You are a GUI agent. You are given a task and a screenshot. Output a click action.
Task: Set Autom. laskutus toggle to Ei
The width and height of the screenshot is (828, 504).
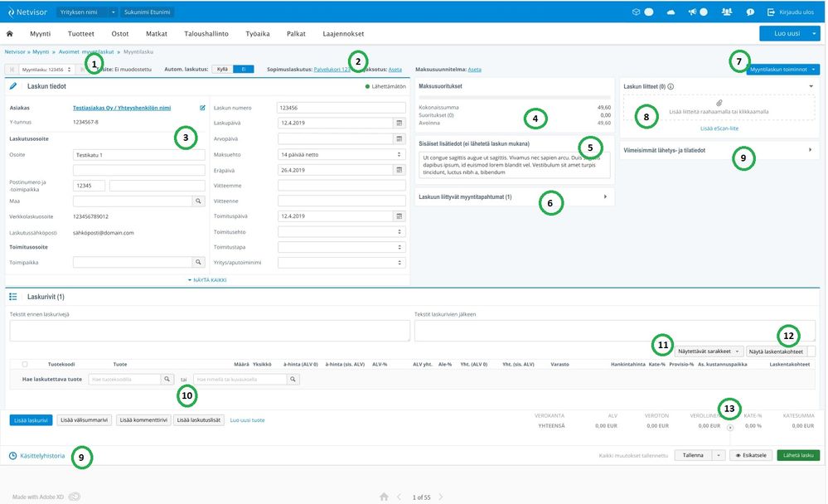pos(243,70)
